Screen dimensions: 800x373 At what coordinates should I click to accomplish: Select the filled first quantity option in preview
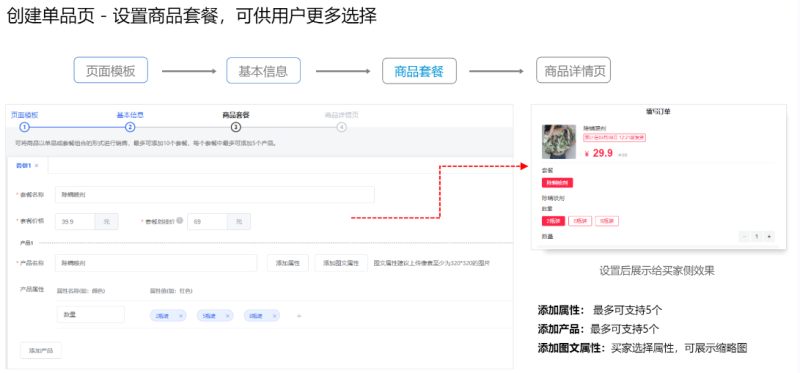(x=554, y=221)
